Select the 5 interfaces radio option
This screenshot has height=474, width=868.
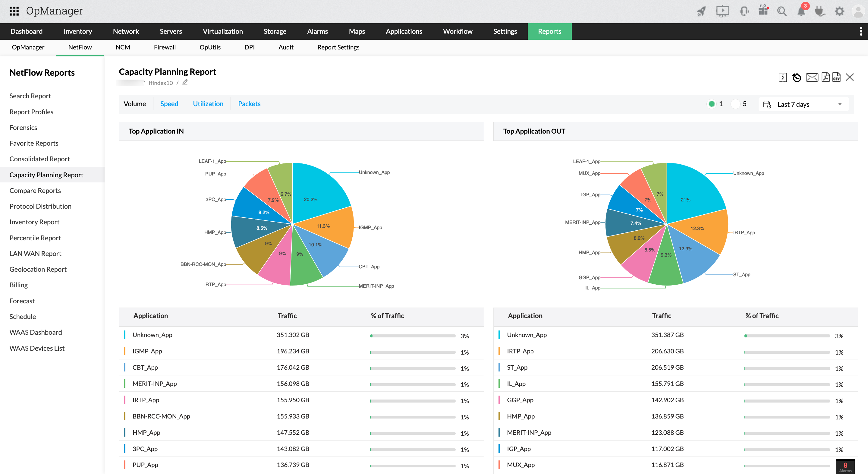[736, 104]
